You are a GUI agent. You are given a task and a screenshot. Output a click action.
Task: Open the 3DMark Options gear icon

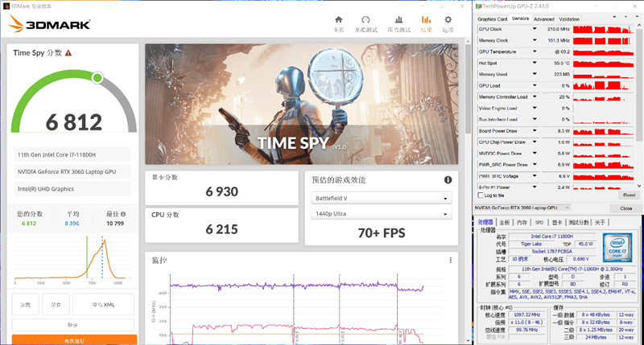(x=448, y=19)
